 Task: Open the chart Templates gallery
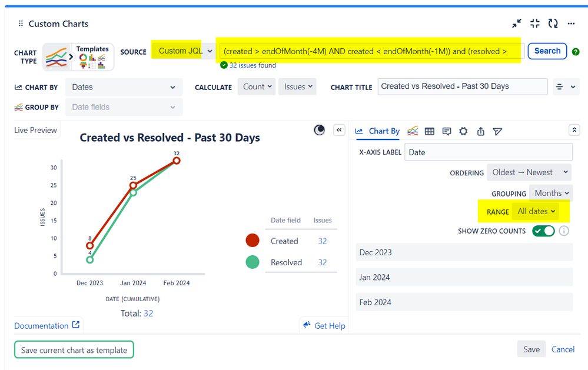(92, 57)
